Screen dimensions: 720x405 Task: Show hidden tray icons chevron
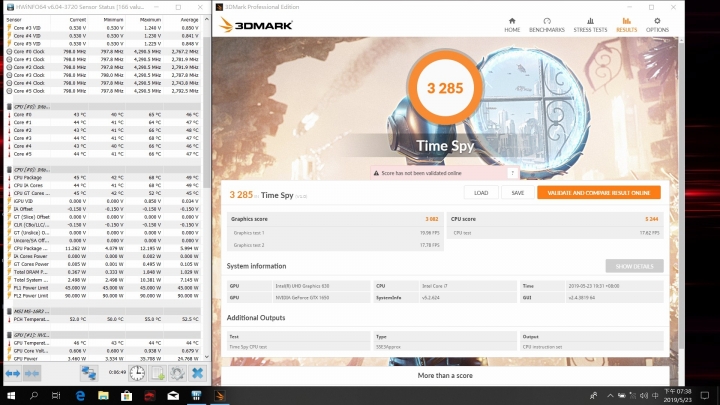(x=610, y=395)
